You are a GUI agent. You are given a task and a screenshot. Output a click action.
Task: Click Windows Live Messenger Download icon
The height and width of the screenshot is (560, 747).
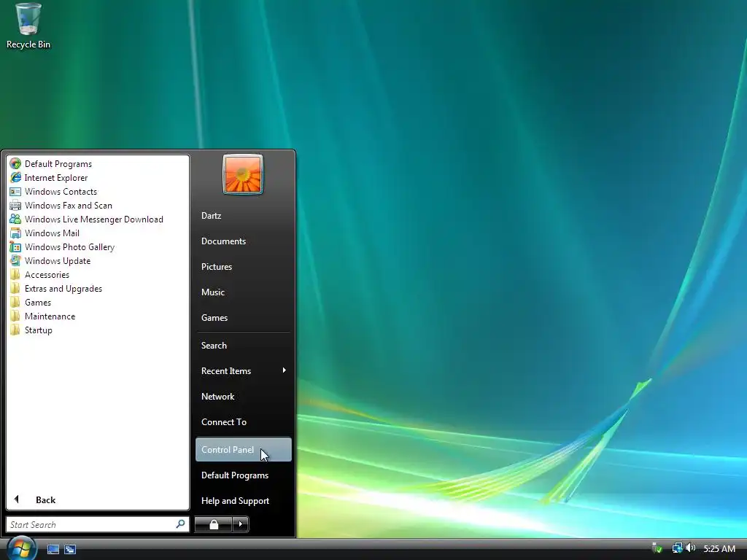[15, 219]
